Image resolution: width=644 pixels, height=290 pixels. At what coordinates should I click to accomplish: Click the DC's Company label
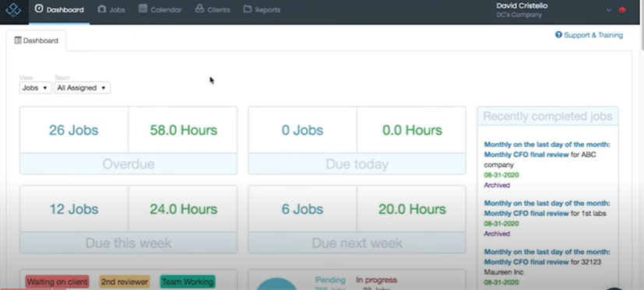pyautogui.click(x=519, y=15)
